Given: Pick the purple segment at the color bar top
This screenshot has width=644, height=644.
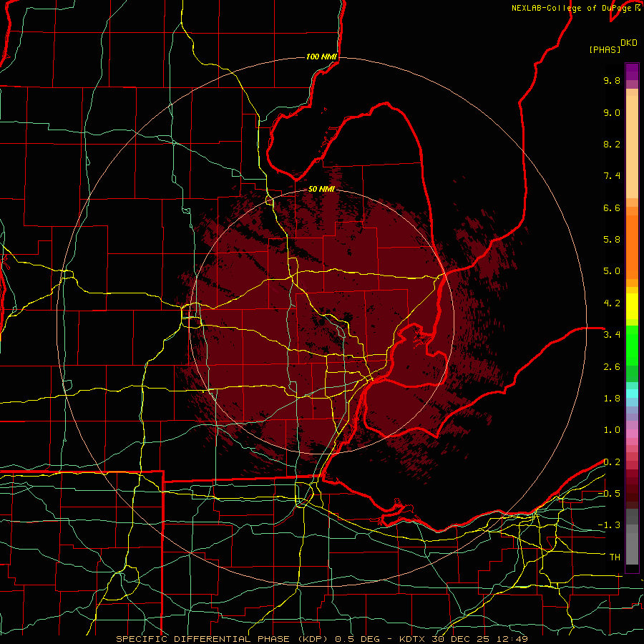Looking at the screenshot, I should coord(632,72).
